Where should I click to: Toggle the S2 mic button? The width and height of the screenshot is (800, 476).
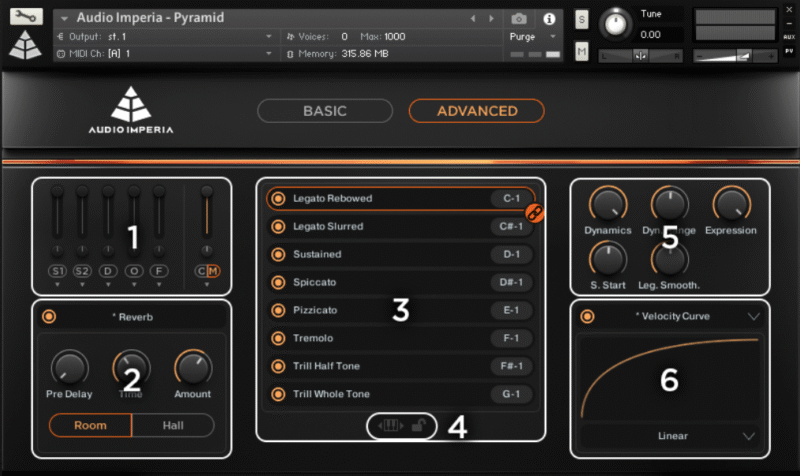tap(82, 271)
